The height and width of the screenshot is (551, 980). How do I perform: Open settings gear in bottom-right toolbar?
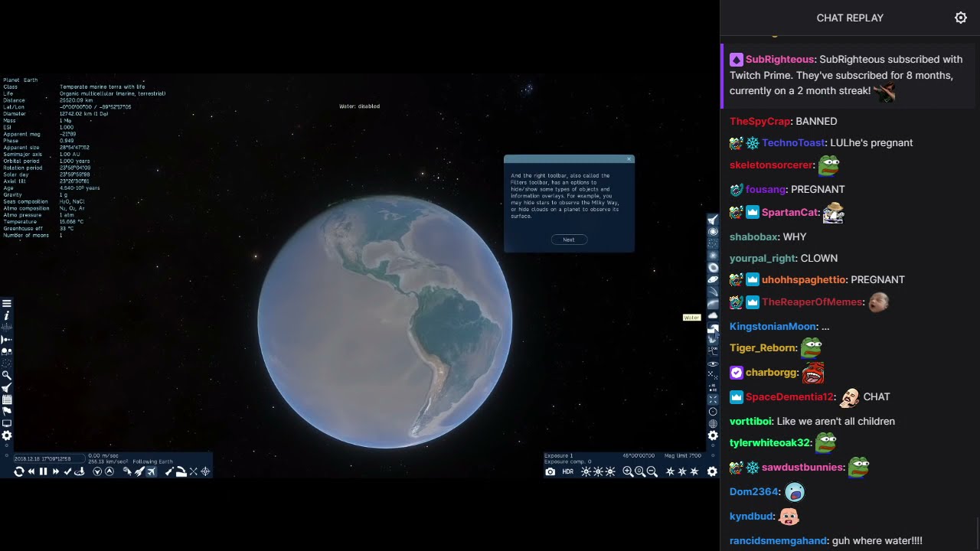tap(712, 471)
